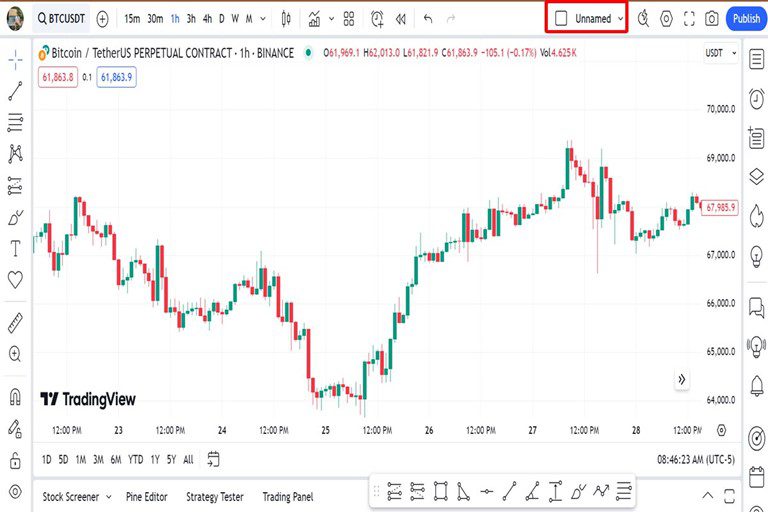Select the crosshair cursor tool
Image resolution: width=768 pixels, height=512 pixels.
click(x=15, y=60)
